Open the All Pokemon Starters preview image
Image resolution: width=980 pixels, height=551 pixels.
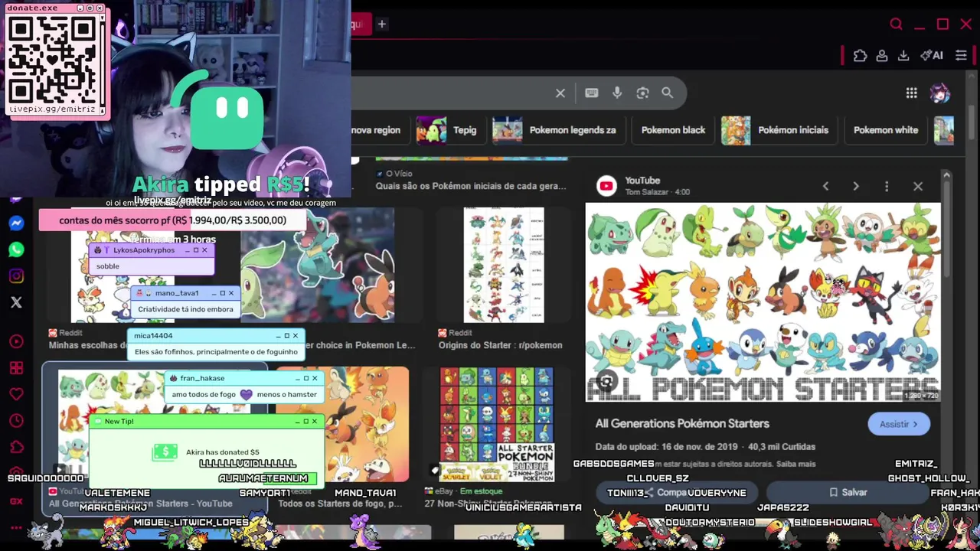(763, 302)
